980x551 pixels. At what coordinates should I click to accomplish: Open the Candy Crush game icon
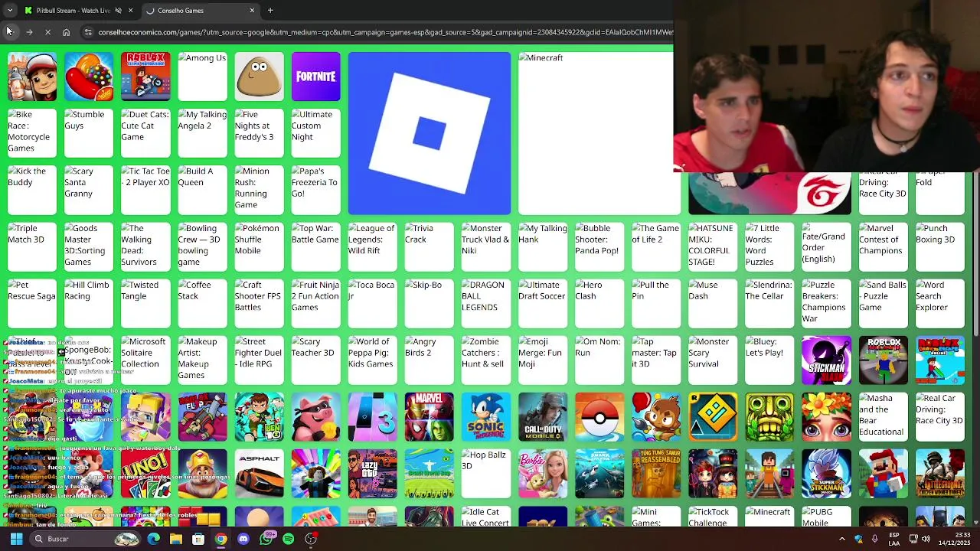(89, 77)
